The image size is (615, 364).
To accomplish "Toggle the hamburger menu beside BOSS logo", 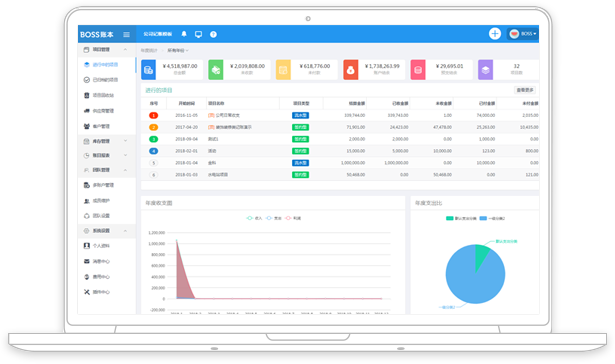I will pyautogui.click(x=126, y=35).
